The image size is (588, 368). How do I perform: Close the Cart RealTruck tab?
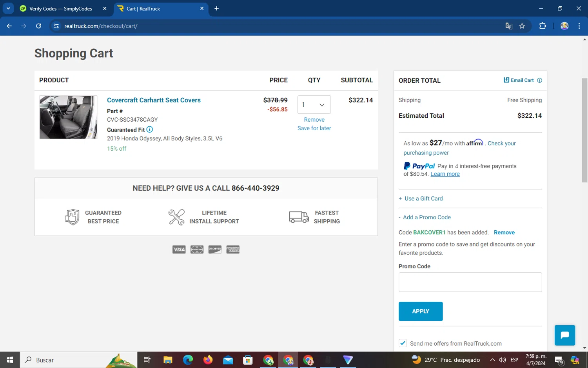pyautogui.click(x=202, y=8)
